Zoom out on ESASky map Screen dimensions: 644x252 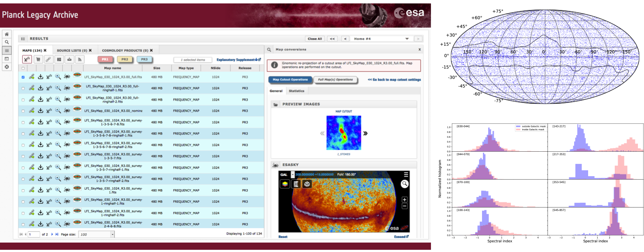405,206
